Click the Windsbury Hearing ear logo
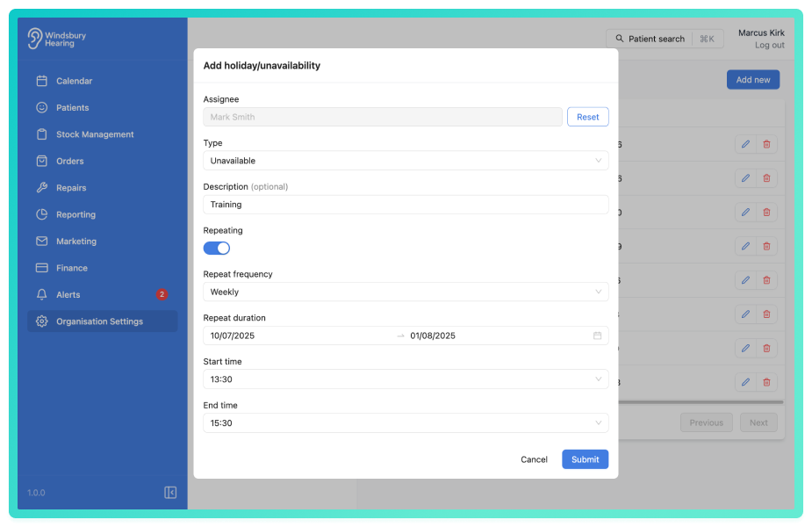The width and height of the screenshot is (812, 527). click(x=35, y=39)
